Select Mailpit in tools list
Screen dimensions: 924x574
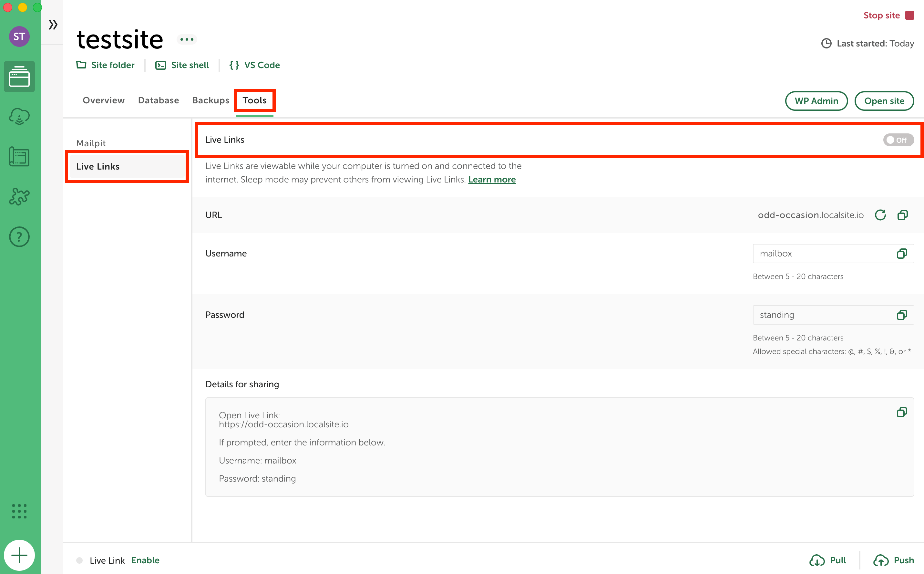(x=91, y=143)
